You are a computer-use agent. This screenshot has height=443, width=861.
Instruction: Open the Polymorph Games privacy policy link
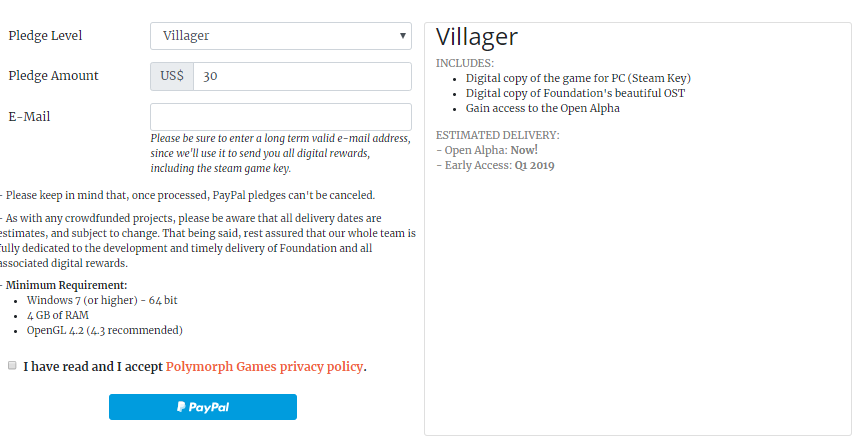pyautogui.click(x=264, y=367)
